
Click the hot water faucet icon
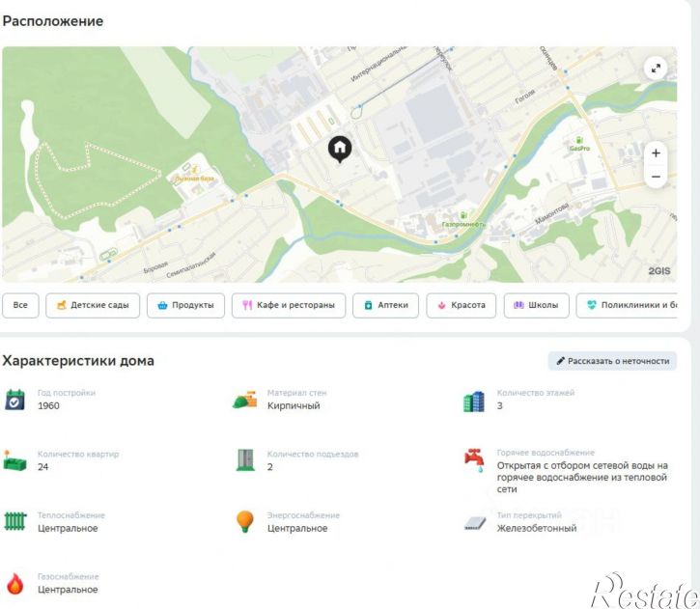click(x=474, y=460)
